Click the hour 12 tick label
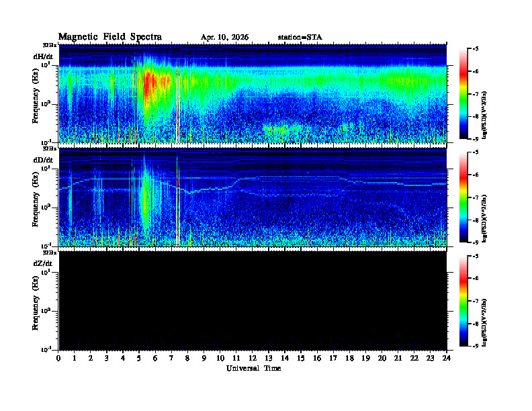Screen dimensions: 532x411 (253, 358)
